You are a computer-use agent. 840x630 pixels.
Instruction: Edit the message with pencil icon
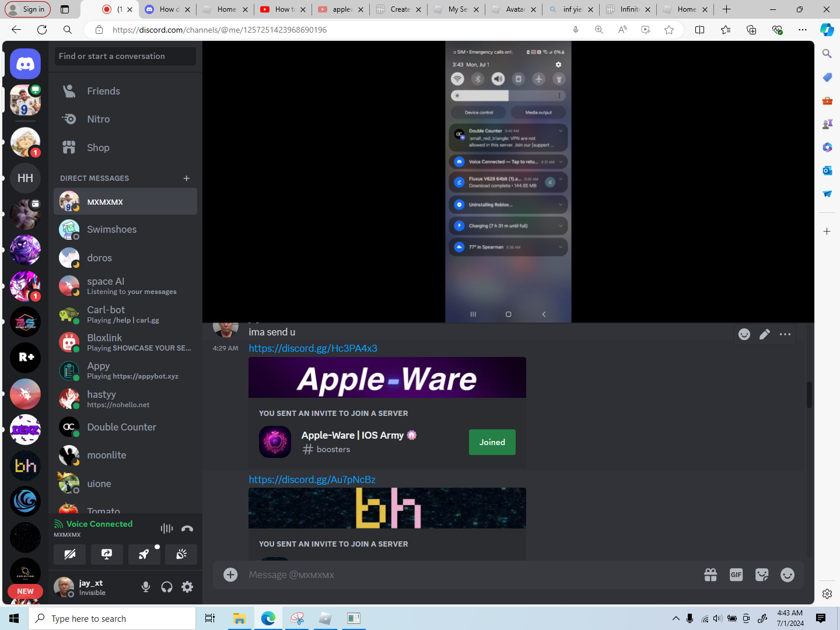coord(765,334)
